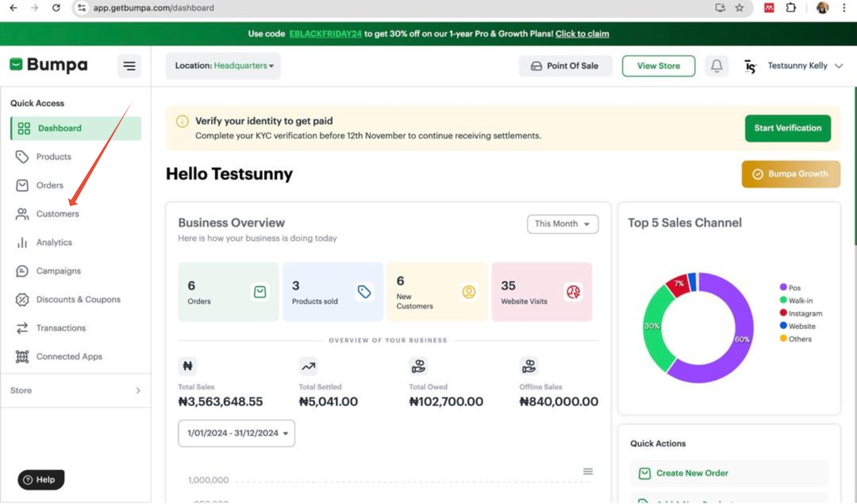Click the 7% red donut segment
Image resolution: width=857 pixels, height=504 pixels.
coord(678,284)
